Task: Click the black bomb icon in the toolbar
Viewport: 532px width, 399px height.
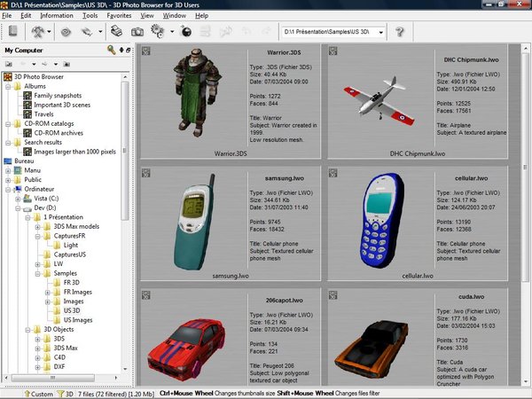Action: pyautogui.click(x=186, y=31)
